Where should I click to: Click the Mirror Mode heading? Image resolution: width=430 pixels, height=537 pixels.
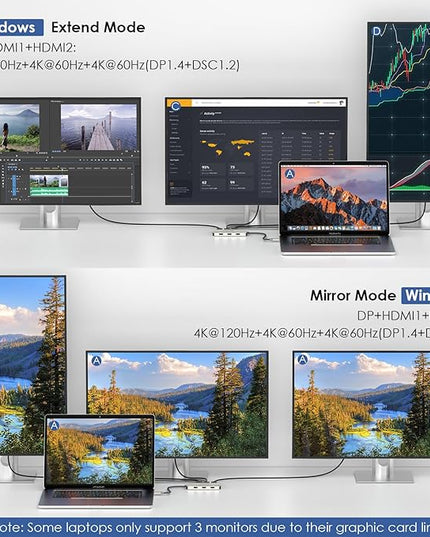click(x=353, y=296)
